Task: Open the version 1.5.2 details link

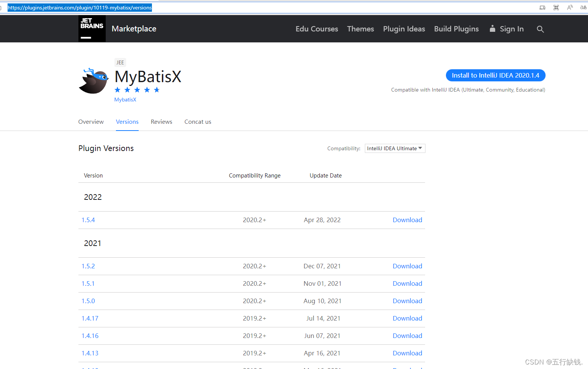Action: [88, 266]
